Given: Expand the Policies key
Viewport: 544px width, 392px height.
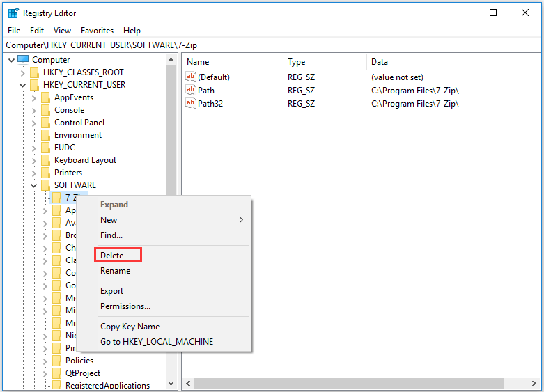Looking at the screenshot, I should (x=45, y=361).
